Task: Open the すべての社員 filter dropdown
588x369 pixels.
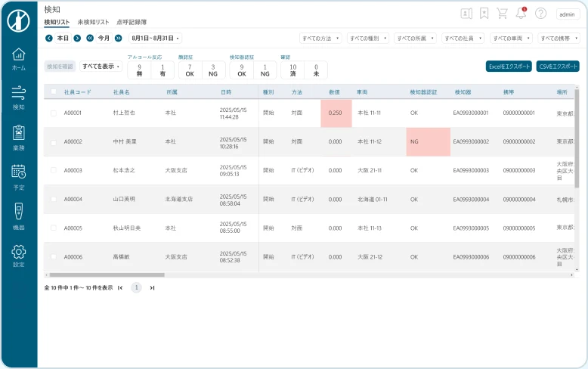Action: 463,39
